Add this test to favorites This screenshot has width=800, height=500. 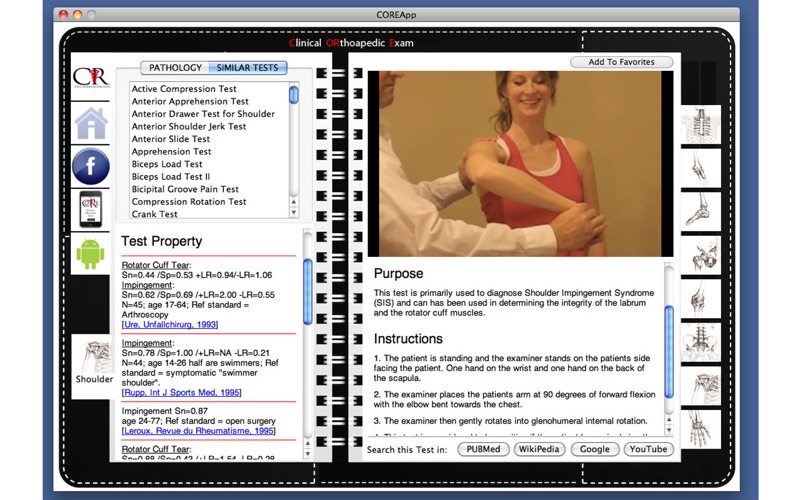click(x=621, y=62)
